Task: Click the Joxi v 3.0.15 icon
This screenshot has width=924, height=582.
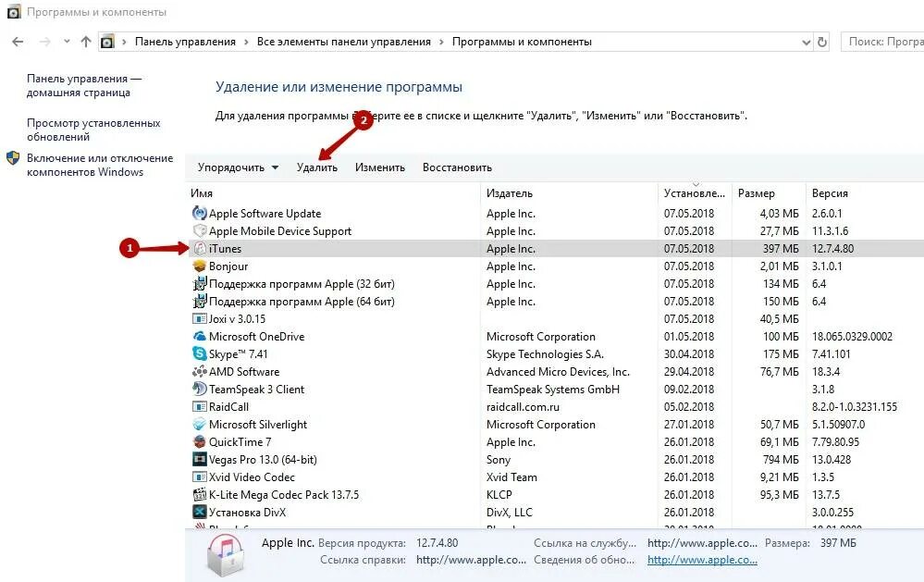Action: click(200, 319)
